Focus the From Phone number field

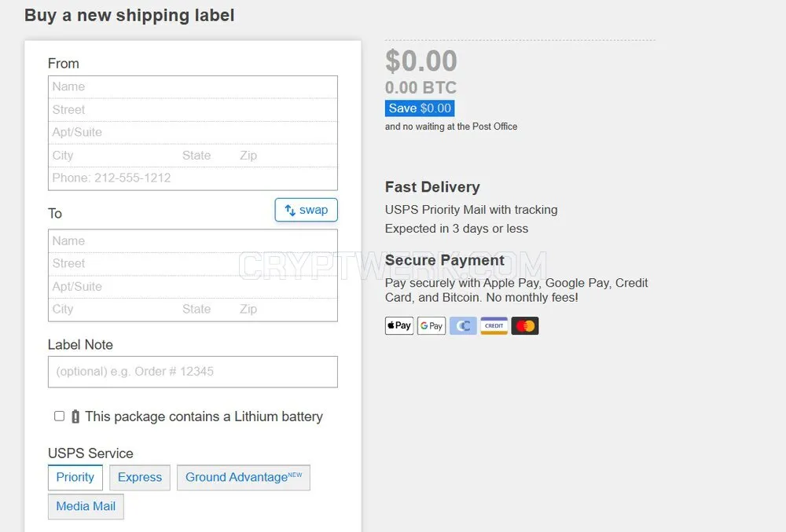193,178
